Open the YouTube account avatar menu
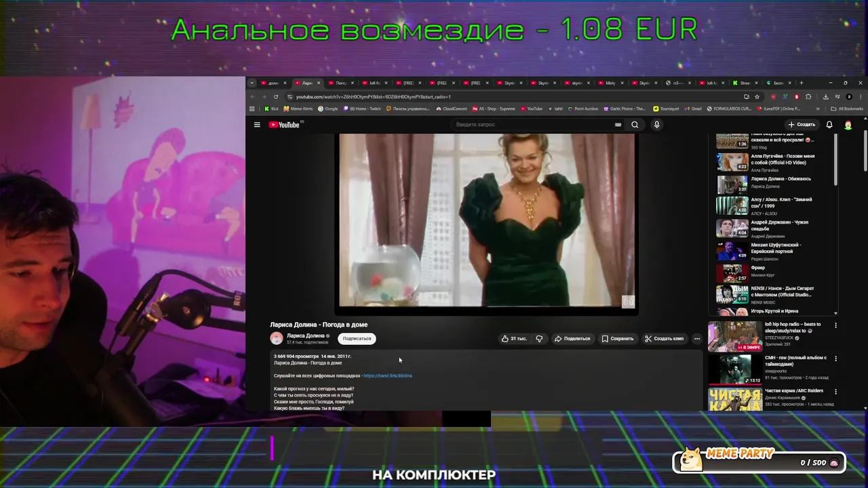The height and width of the screenshot is (488, 868). [848, 125]
